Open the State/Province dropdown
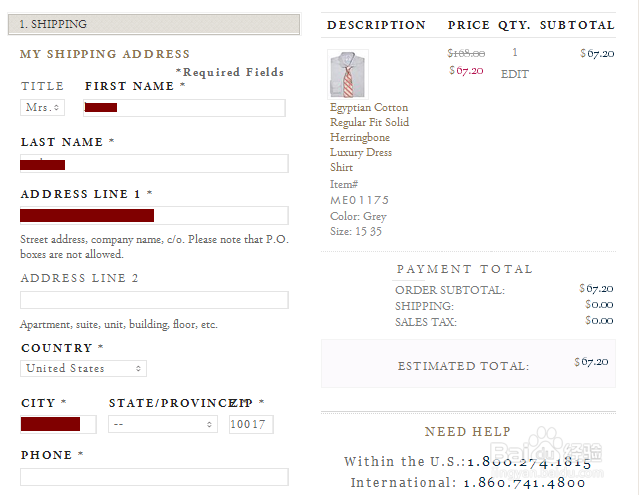Viewport: 639px width, 495px height. pos(162,424)
